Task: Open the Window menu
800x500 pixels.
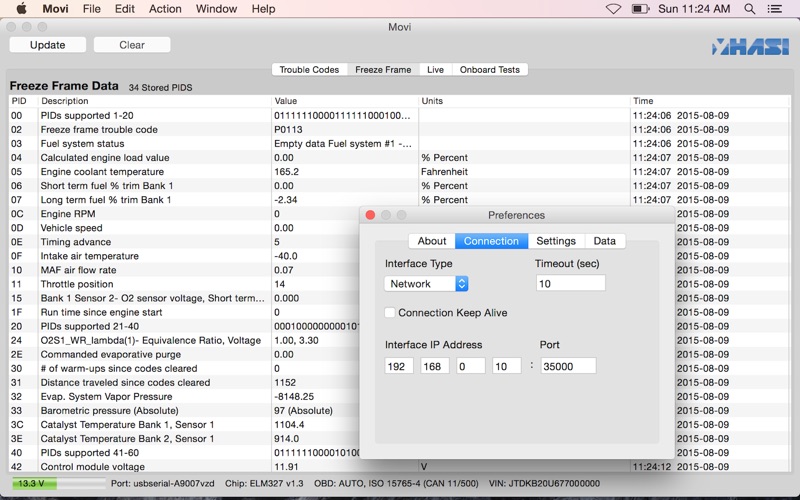Action: (216, 9)
